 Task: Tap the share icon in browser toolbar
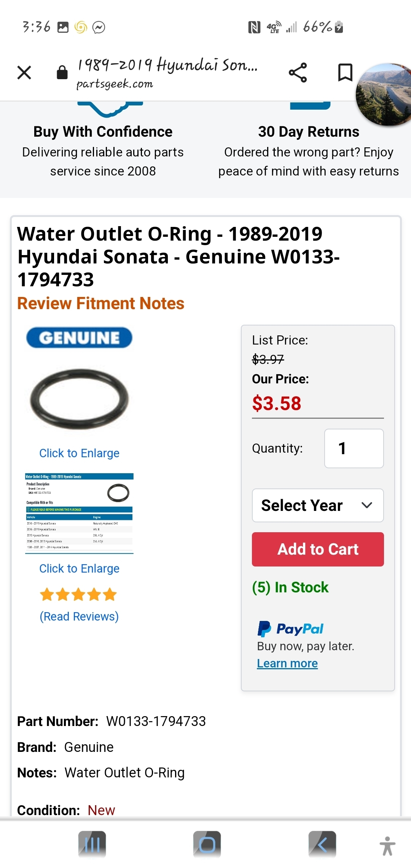pyautogui.click(x=298, y=72)
